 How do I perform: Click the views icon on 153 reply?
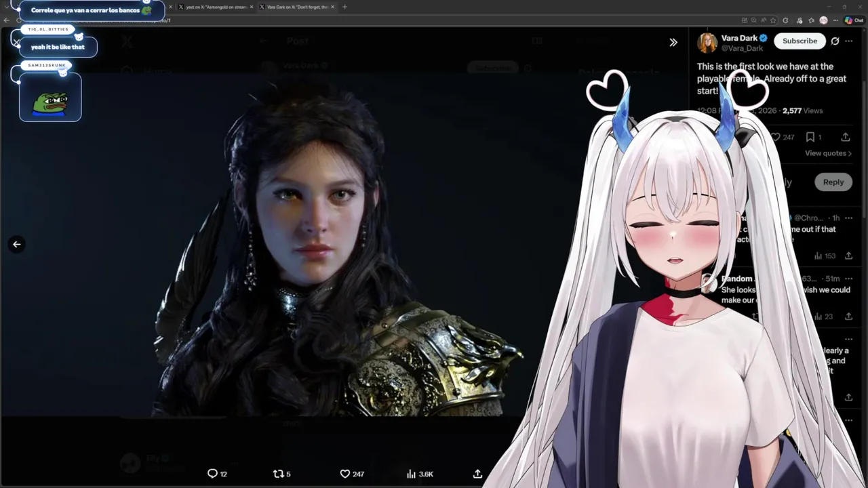point(818,256)
